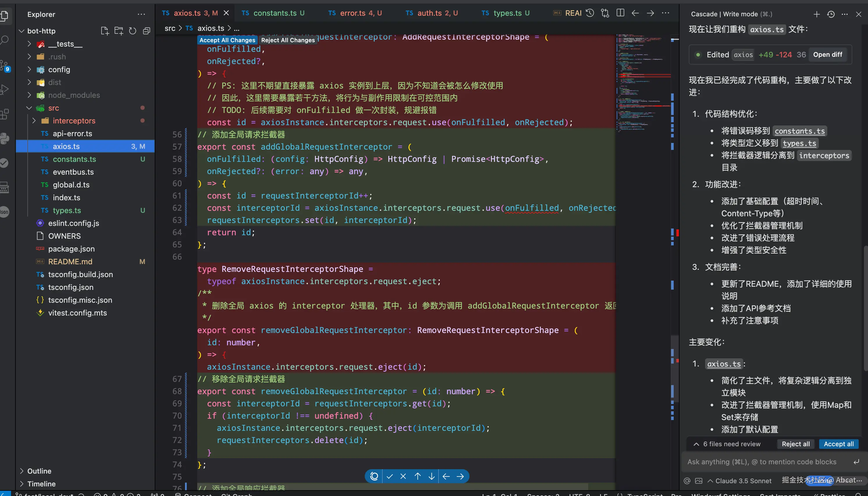Click the open changes compare icon in editor toolbar
Viewport: 868px width, 496px height.
pyautogui.click(x=605, y=13)
